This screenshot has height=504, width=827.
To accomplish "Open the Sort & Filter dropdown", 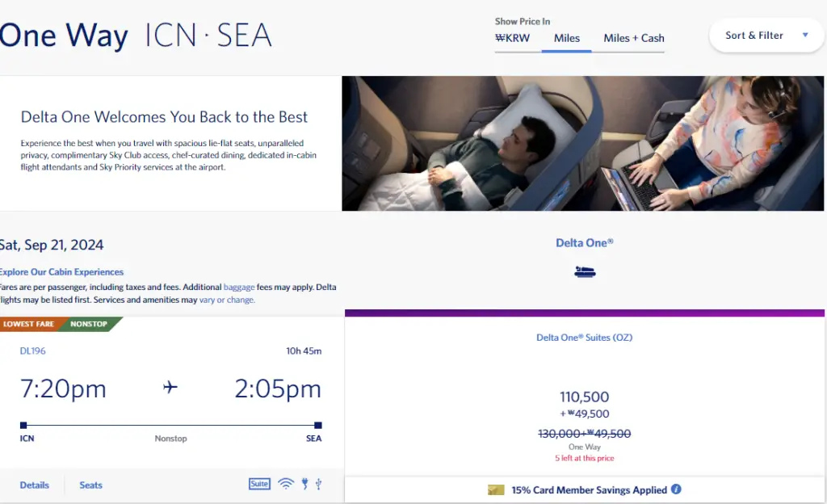I will [x=754, y=36].
